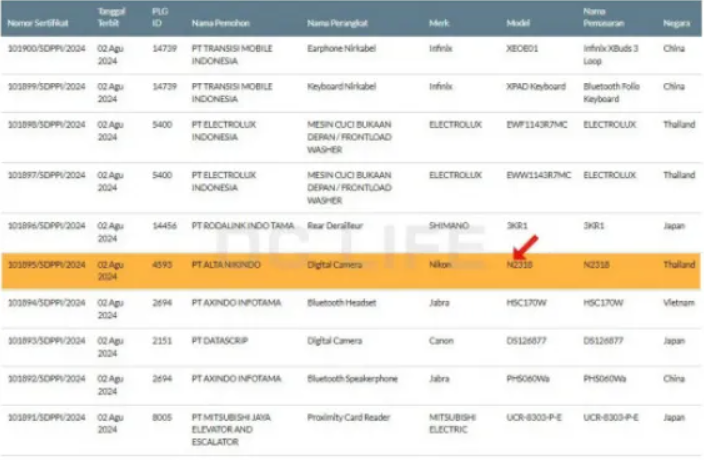Select highlighted certificate number 101895/SDPPI/2024
This screenshot has height=460, width=704.
click(x=47, y=264)
